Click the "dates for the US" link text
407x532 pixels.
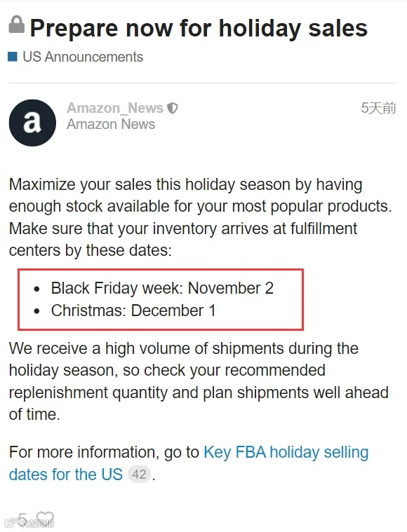coord(65,475)
